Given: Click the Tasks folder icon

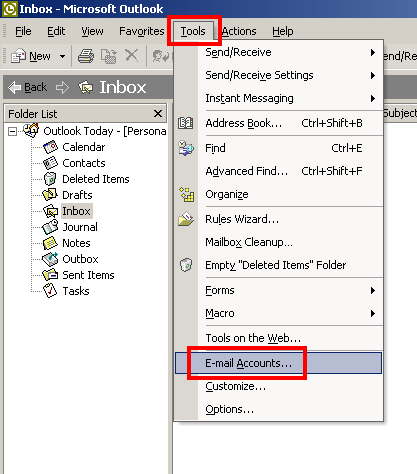Looking at the screenshot, I should [x=50, y=291].
